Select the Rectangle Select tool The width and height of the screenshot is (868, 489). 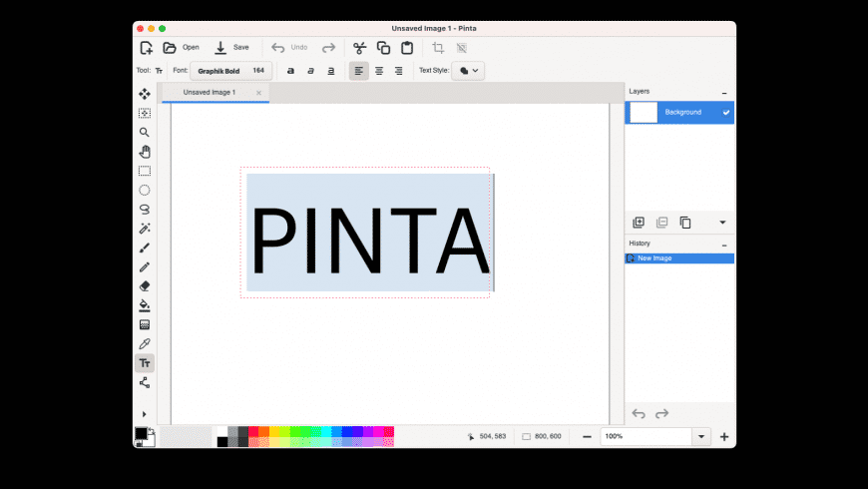pyautogui.click(x=145, y=171)
